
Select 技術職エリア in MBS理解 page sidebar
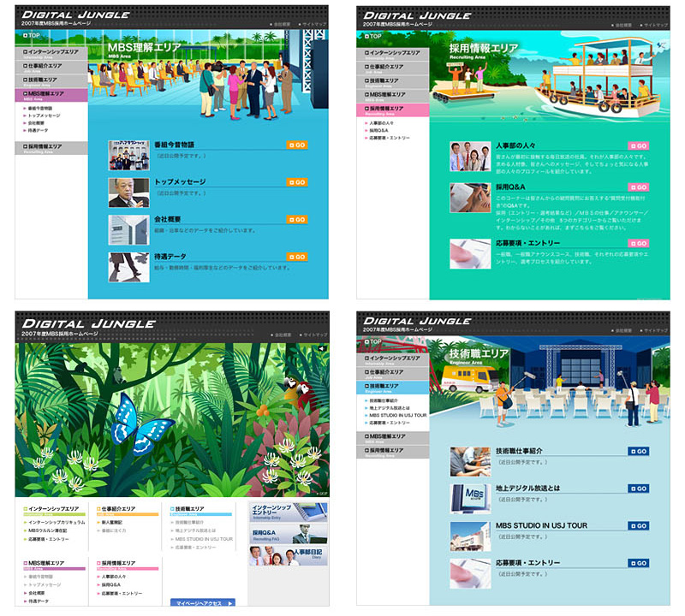(51, 81)
